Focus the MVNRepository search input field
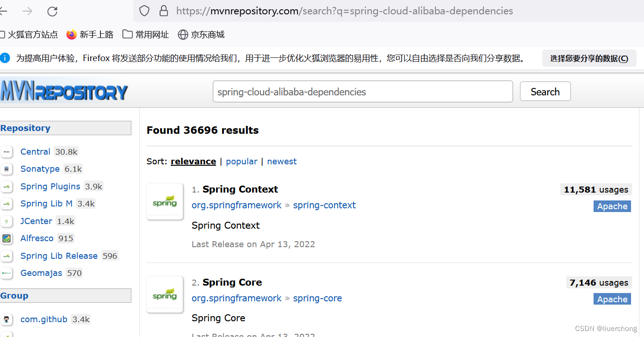 pyautogui.click(x=363, y=92)
